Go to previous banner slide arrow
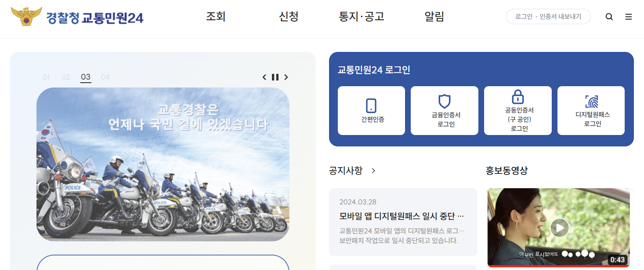644x270 pixels. pyautogui.click(x=264, y=77)
